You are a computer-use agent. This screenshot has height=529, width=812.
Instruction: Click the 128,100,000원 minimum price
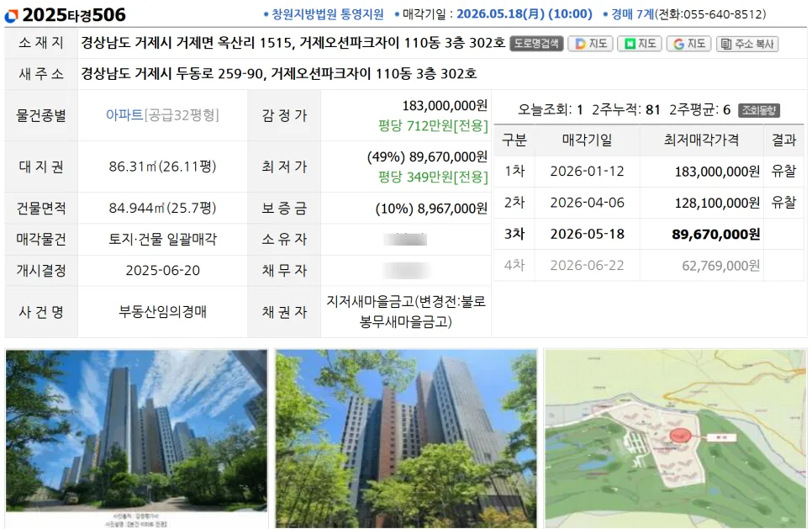pos(717,203)
